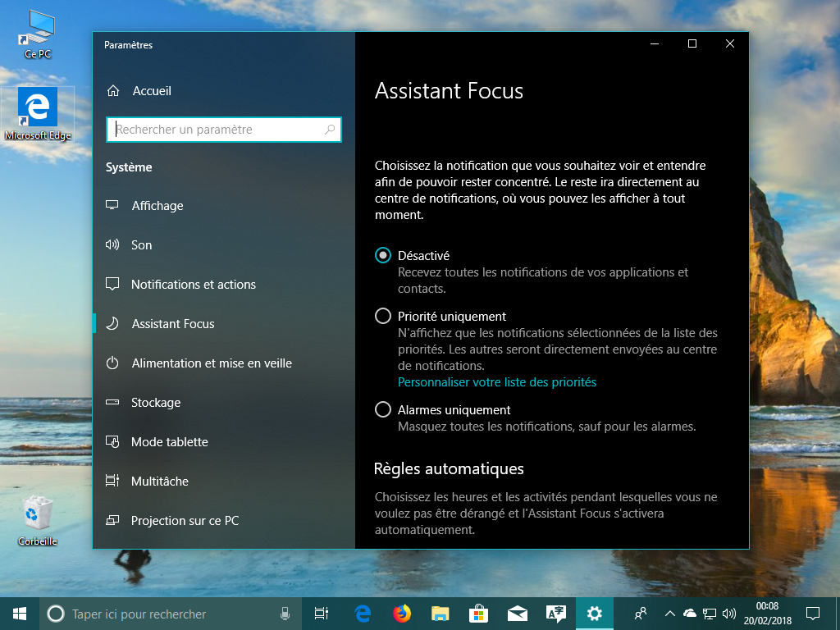Choose Alarmes uniquement radio option
The image size is (840, 630).
(x=383, y=410)
